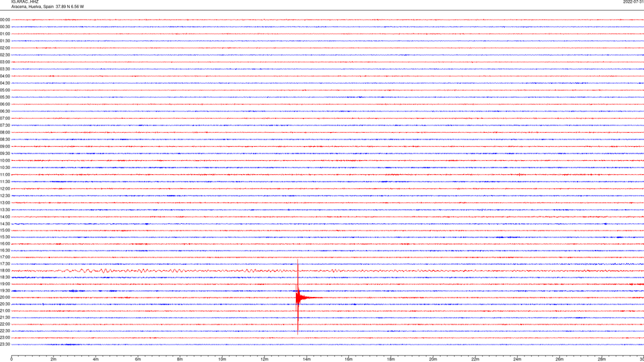Click the '0' tick label on time axis

tap(11, 359)
